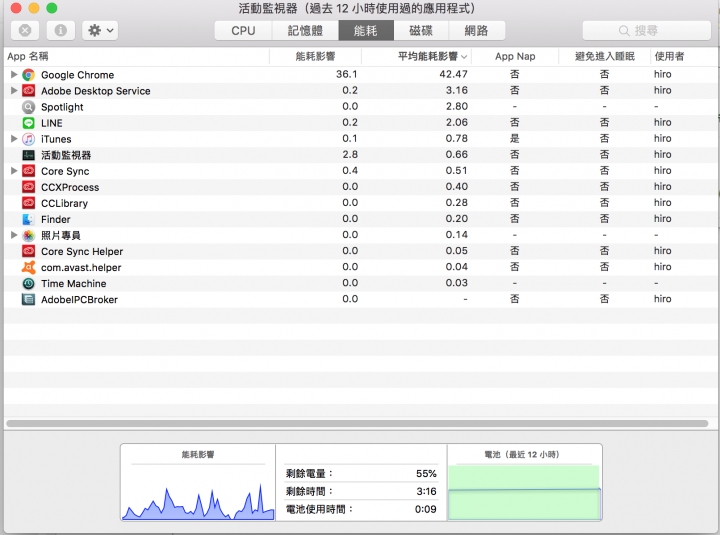Select the Time Machine process name

click(73, 283)
